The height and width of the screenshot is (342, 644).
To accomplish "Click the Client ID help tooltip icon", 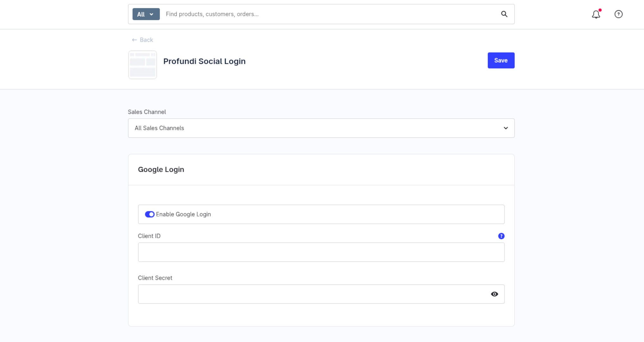I will (501, 236).
